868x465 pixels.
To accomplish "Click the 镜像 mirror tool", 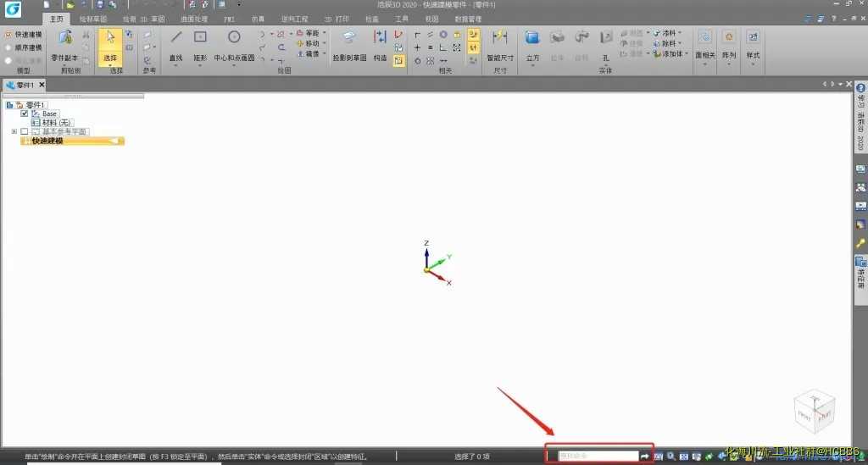I will click(308, 53).
